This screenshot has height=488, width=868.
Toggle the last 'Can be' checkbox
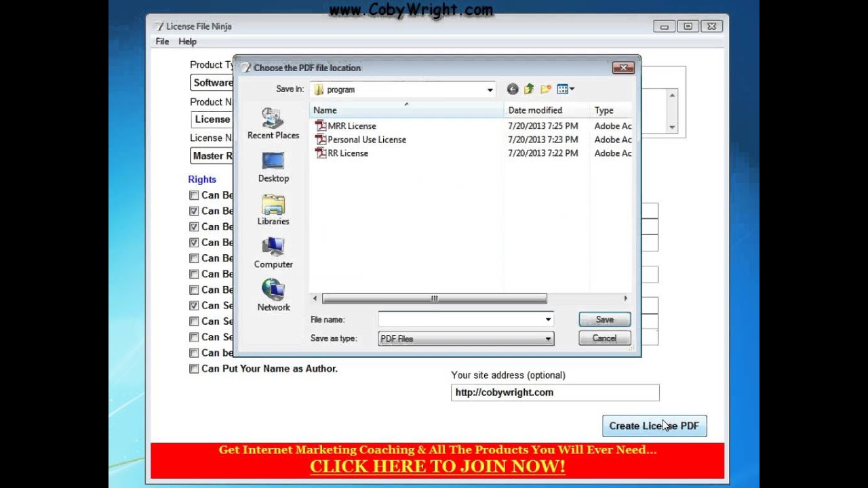[x=194, y=353]
